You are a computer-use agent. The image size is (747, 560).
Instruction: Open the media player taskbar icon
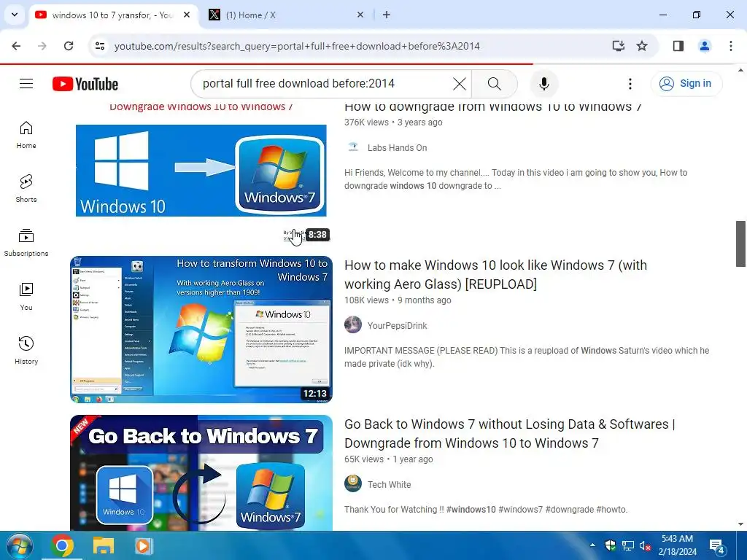[x=144, y=546]
